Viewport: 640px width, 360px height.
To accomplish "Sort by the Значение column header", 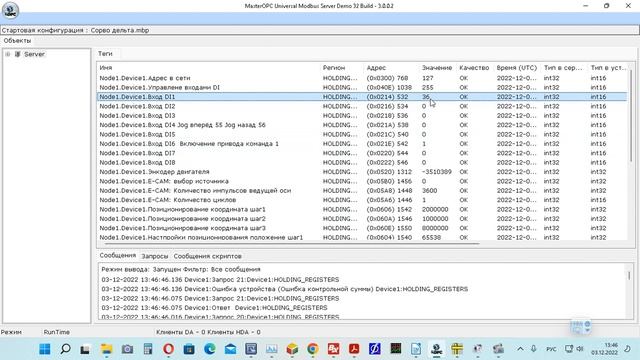I will pyautogui.click(x=437, y=67).
